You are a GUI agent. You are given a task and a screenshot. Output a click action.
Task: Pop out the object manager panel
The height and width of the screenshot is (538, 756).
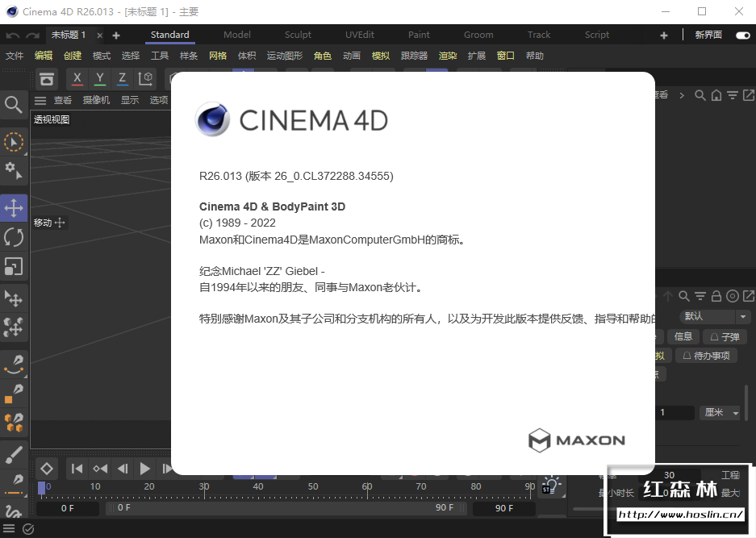pyautogui.click(x=748, y=95)
